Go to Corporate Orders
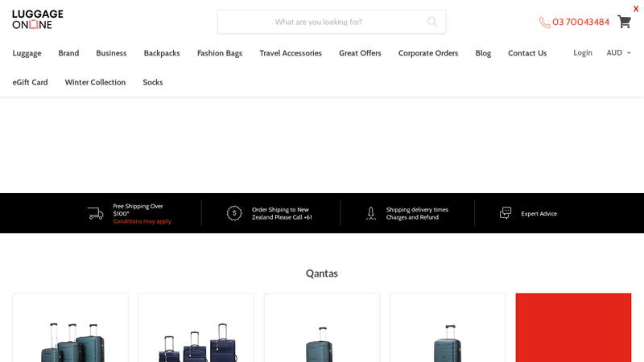The image size is (644, 362). click(x=428, y=53)
